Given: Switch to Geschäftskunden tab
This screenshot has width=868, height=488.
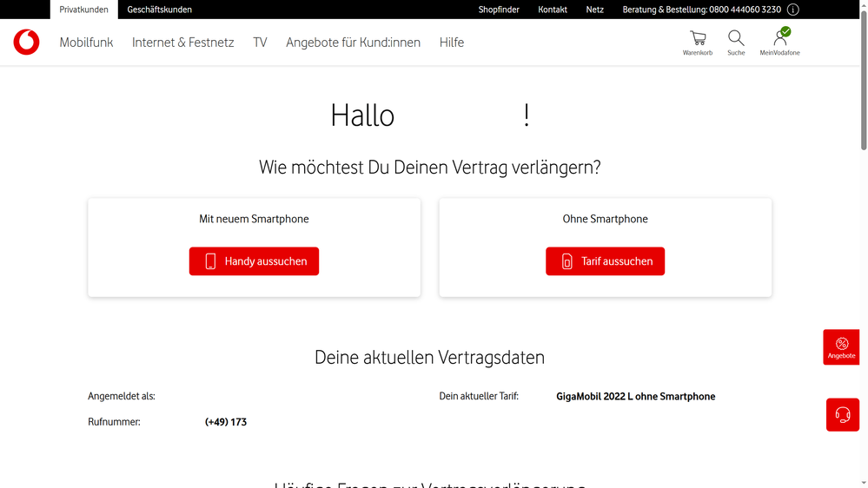Looking at the screenshot, I should tap(159, 10).
